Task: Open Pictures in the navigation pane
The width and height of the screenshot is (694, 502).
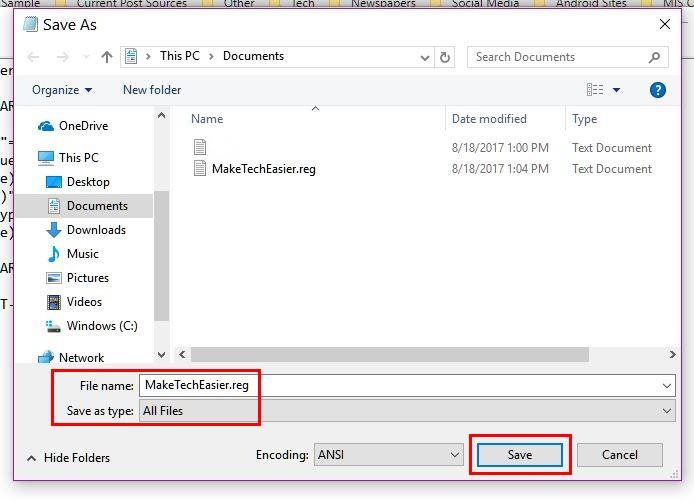Action: click(x=88, y=278)
